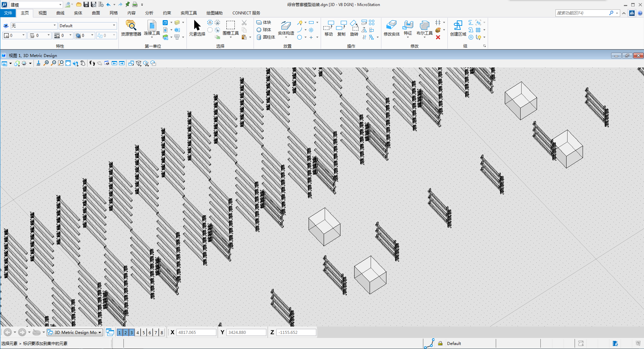Click the window area zoom icon
644x349 pixels.
click(61, 63)
